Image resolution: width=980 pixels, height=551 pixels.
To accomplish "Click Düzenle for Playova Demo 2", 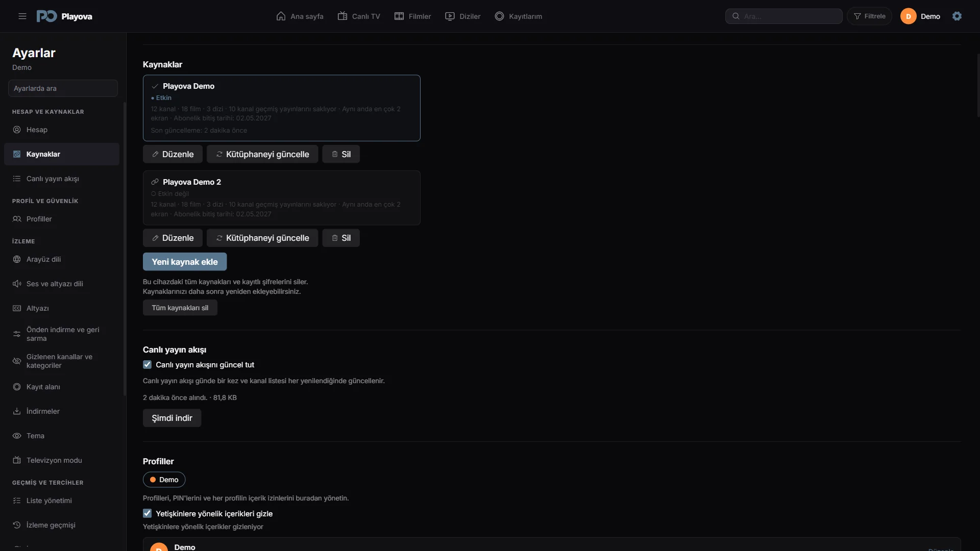I will (173, 238).
